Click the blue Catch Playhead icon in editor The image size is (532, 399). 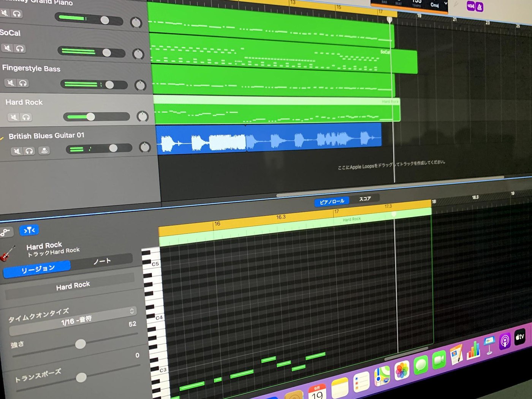point(29,230)
